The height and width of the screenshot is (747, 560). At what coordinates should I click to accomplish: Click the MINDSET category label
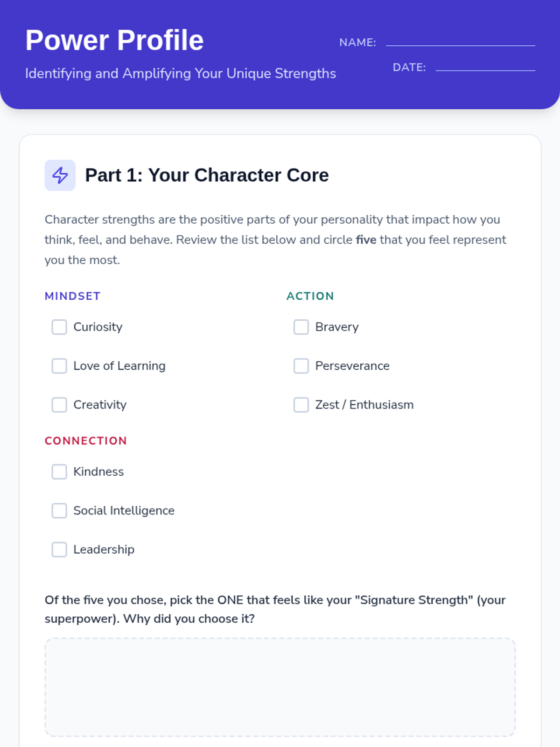tap(72, 296)
